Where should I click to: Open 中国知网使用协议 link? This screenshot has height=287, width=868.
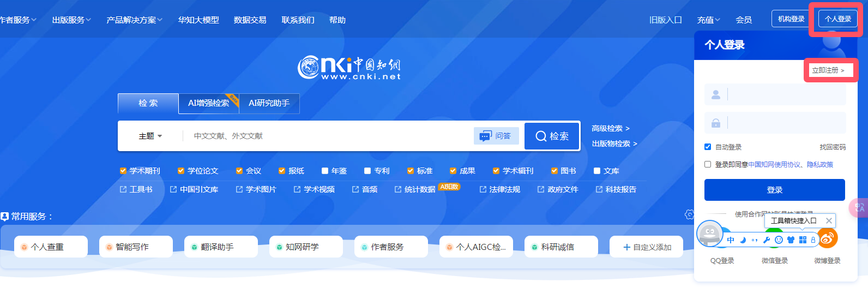click(774, 164)
